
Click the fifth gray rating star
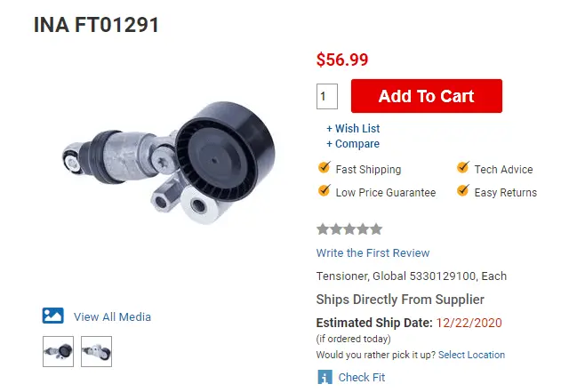pyautogui.click(x=376, y=229)
